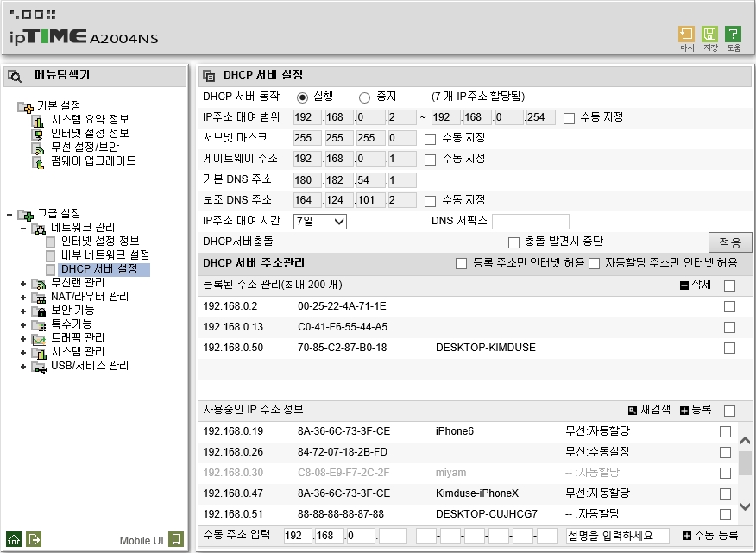Click the 다시 (refresh) icon in header
The image size is (756, 553).
coord(686,35)
